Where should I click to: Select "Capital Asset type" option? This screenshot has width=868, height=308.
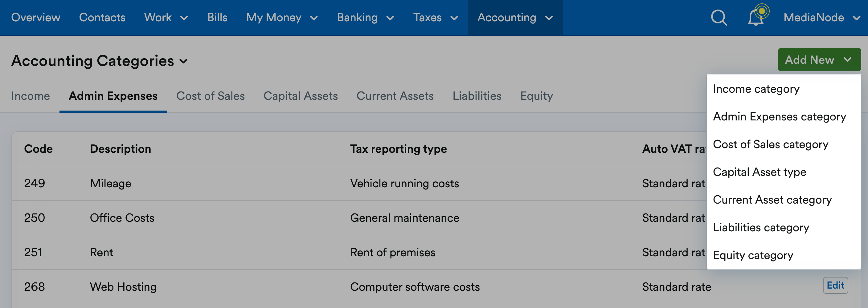pos(759,172)
